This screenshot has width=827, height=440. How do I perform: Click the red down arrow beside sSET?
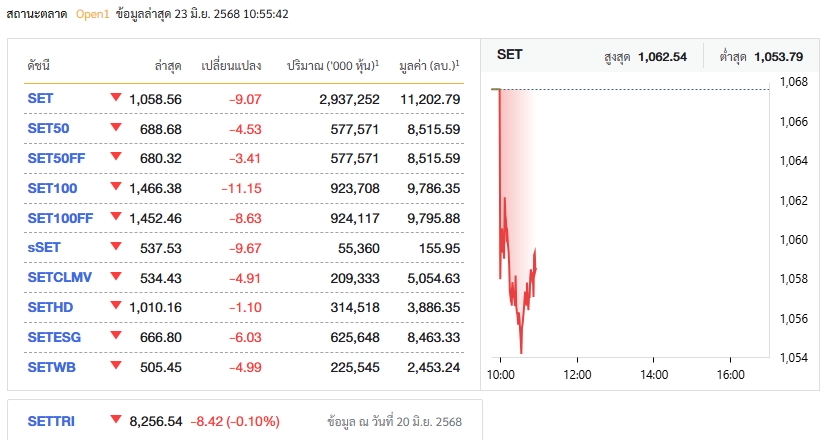(116, 246)
